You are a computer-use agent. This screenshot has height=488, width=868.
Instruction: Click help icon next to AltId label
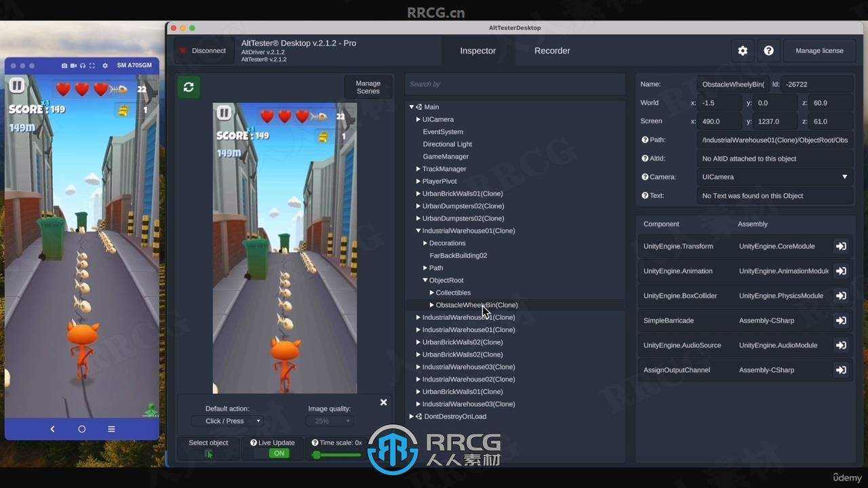click(645, 158)
